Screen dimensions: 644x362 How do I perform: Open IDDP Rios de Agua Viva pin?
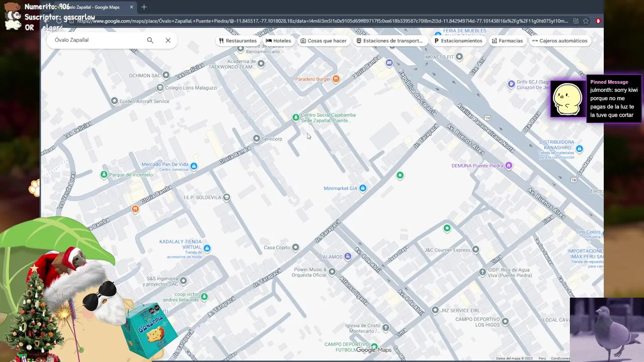pos(482,272)
